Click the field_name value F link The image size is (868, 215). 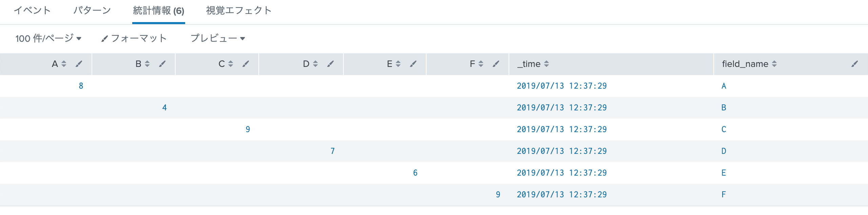tap(724, 195)
